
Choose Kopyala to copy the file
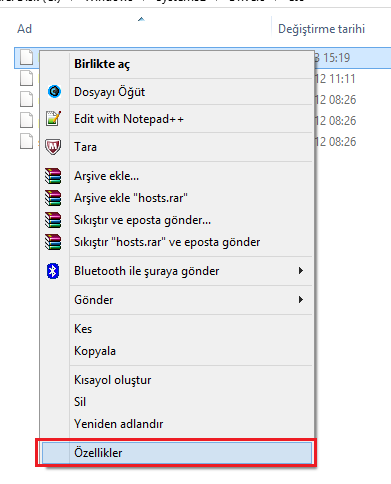177,351
